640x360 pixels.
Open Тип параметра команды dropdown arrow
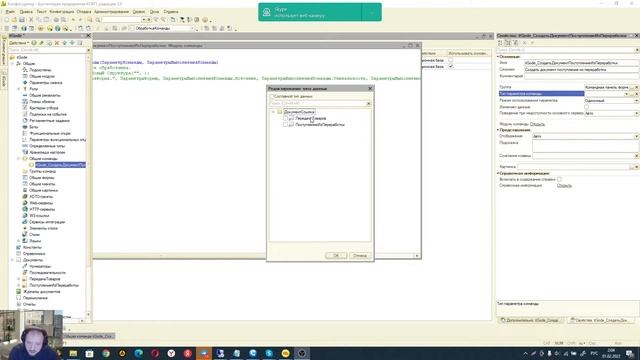pos(627,94)
